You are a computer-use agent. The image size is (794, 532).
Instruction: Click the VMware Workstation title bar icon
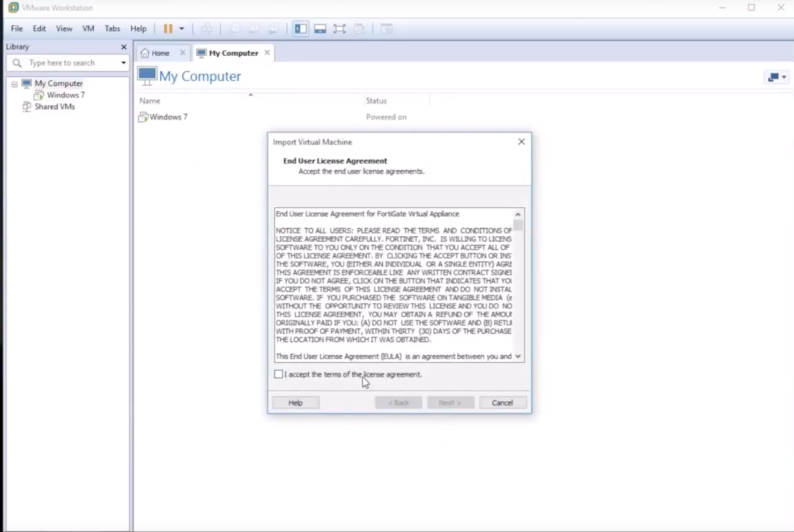(13, 8)
